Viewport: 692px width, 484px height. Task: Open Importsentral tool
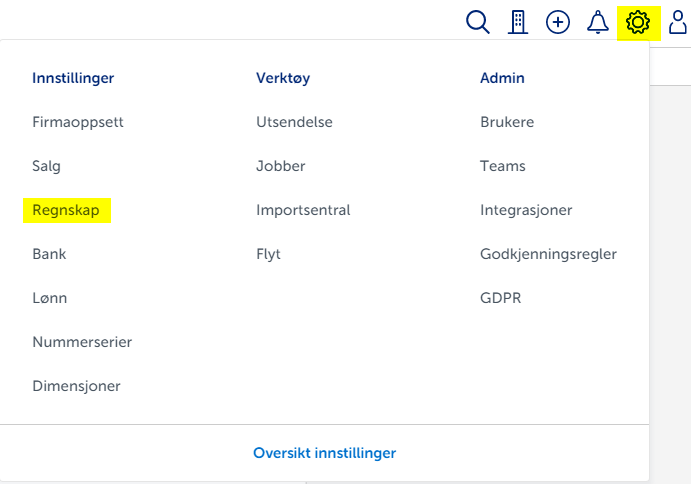(x=303, y=210)
